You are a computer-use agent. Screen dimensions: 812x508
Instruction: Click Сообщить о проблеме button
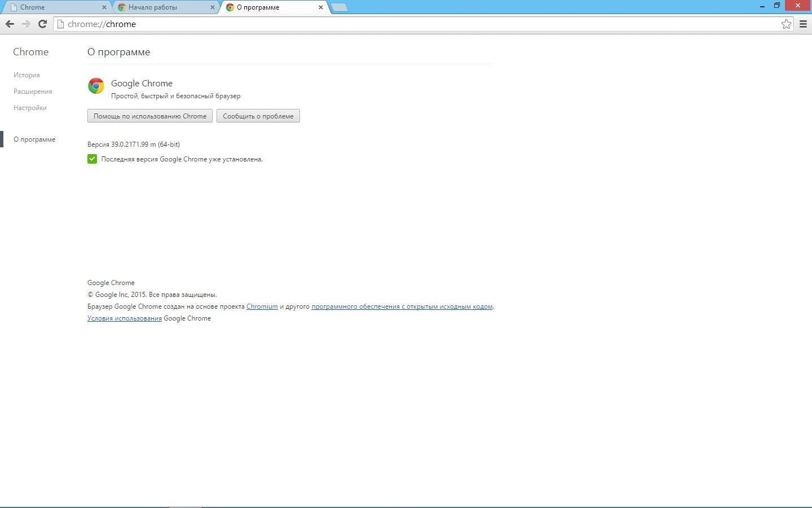pos(258,116)
